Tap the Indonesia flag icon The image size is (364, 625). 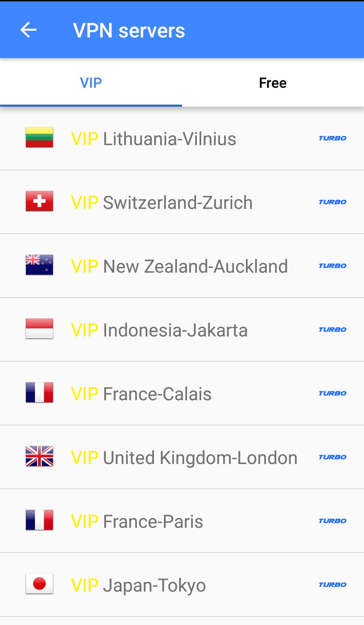pos(39,329)
